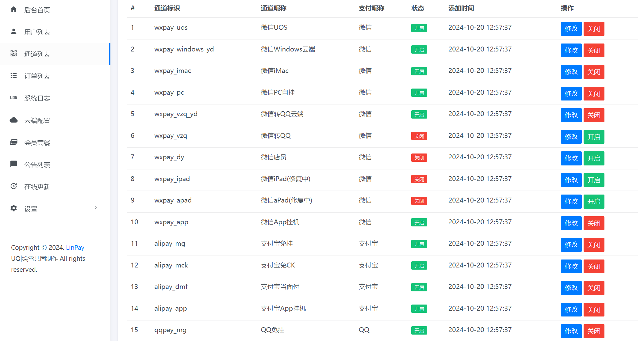Close wxpay_app channel

pyautogui.click(x=594, y=223)
